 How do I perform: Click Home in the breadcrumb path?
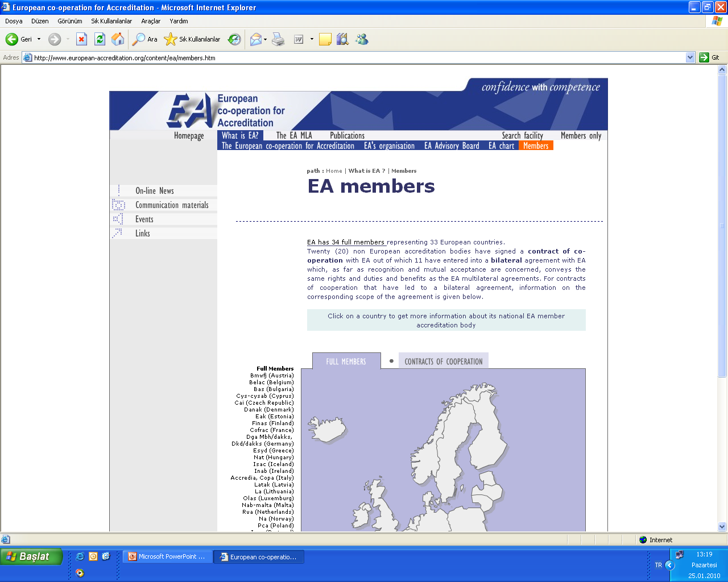coord(334,171)
